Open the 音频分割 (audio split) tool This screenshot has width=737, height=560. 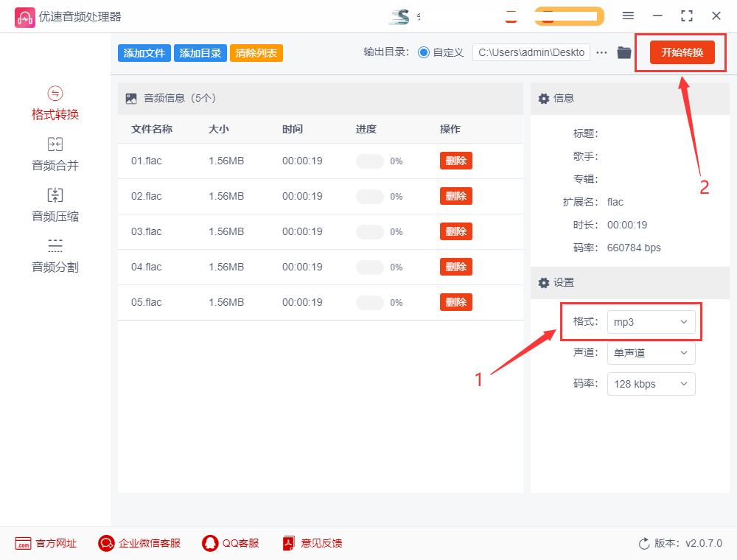click(55, 254)
